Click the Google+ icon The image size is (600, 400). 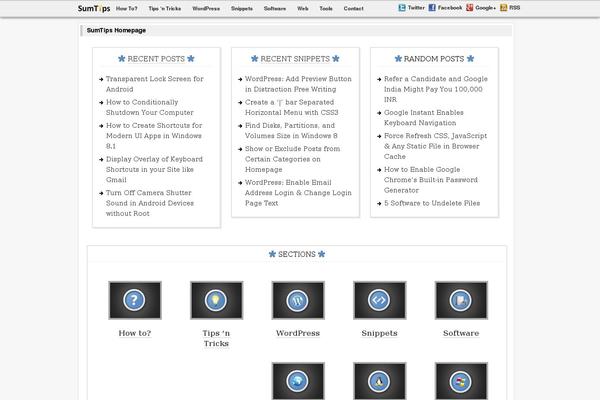[470, 8]
